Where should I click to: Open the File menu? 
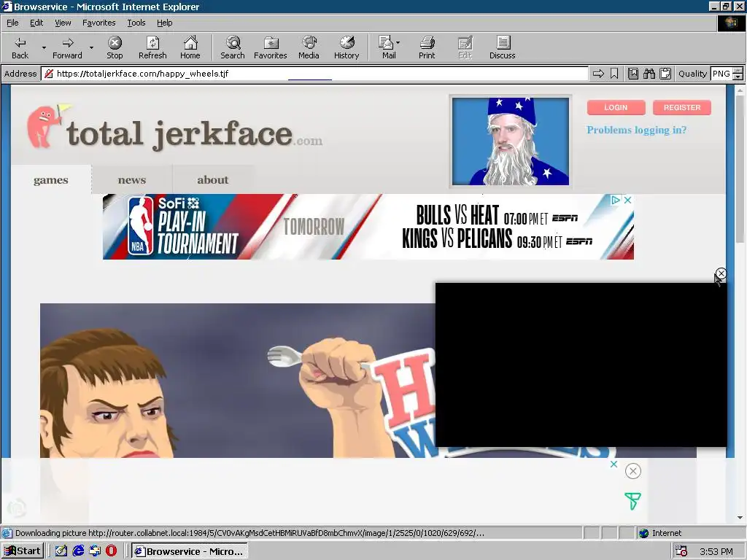point(12,23)
